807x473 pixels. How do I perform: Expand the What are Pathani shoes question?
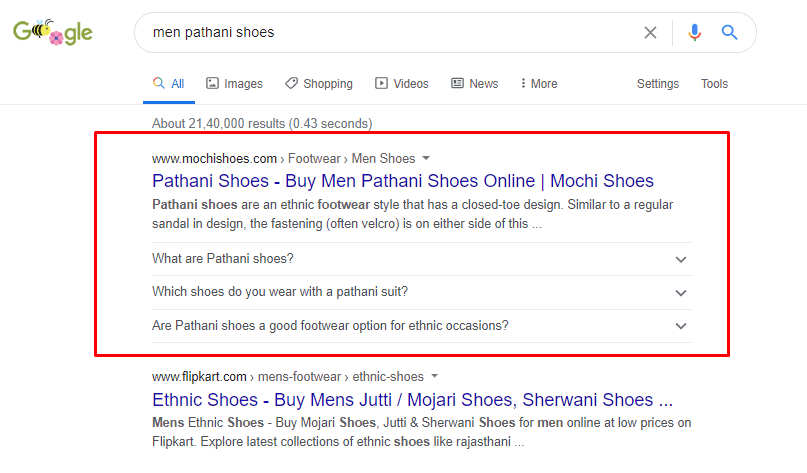coord(422,259)
